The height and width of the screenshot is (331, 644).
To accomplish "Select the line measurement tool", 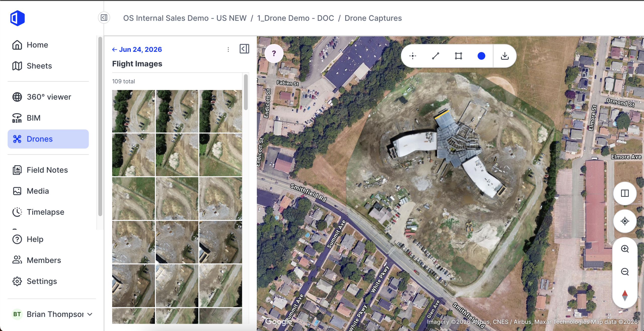I will point(435,56).
